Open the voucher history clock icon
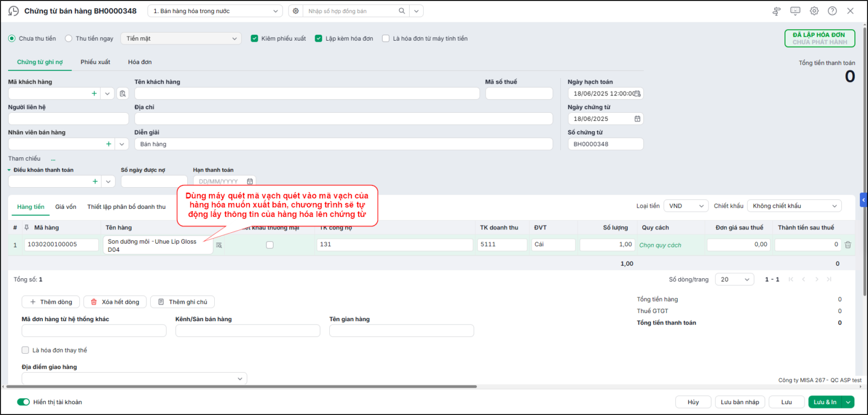 [14, 11]
